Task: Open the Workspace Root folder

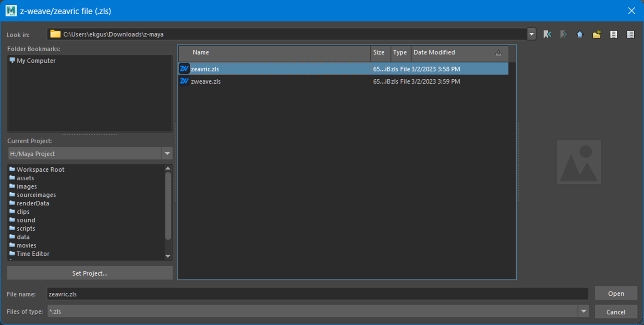Action: [37, 170]
